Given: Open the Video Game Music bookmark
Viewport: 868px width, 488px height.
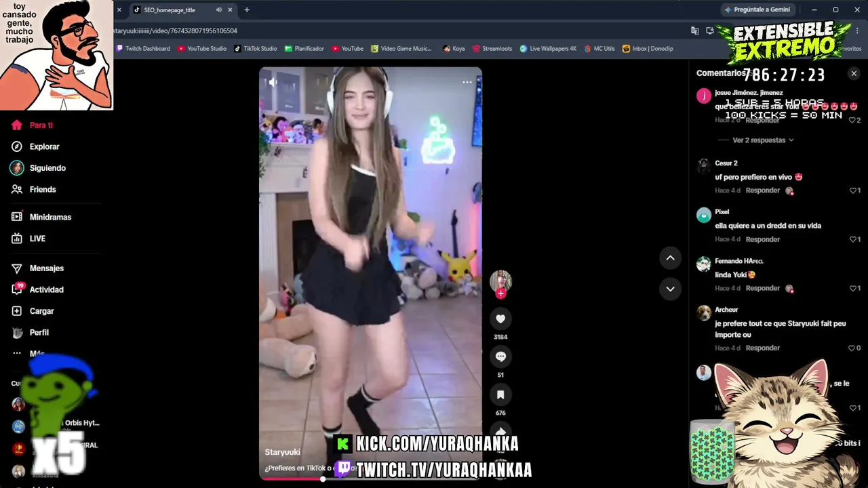Looking at the screenshot, I should click(401, 49).
